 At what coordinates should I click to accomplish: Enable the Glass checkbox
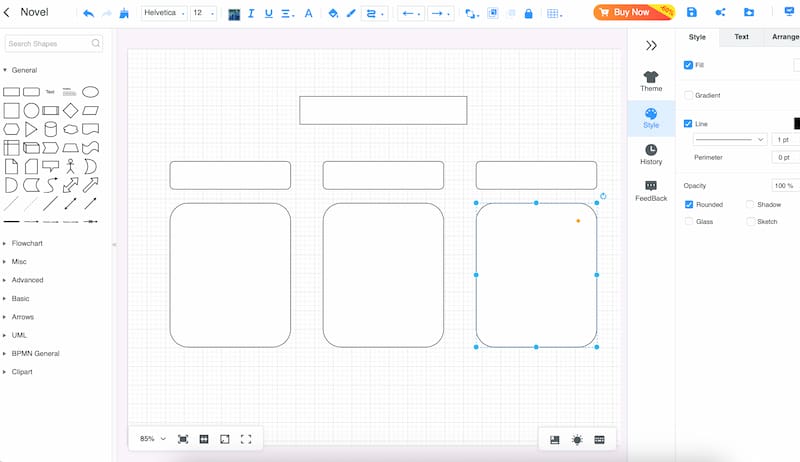click(x=689, y=221)
